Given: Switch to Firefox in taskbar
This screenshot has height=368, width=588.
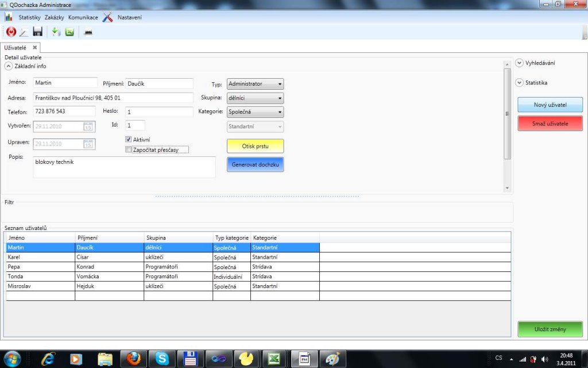Looking at the screenshot, I should (x=133, y=359).
